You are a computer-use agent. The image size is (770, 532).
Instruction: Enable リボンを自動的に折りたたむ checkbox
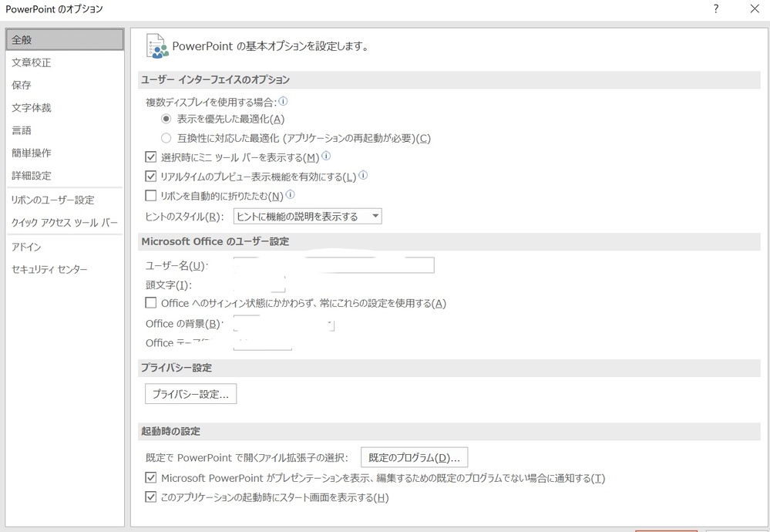tap(151, 196)
